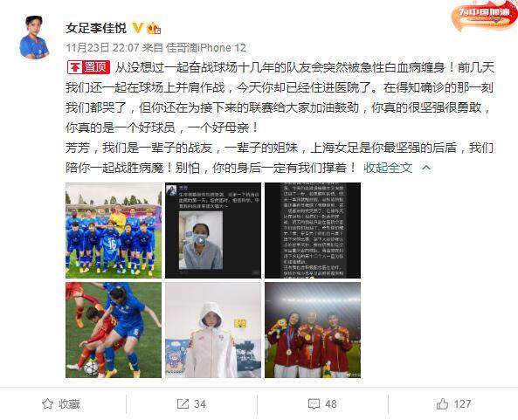Image resolution: width=518 pixels, height=420 pixels.
Task: Open the dark text message screenshot
Action: 313,231
